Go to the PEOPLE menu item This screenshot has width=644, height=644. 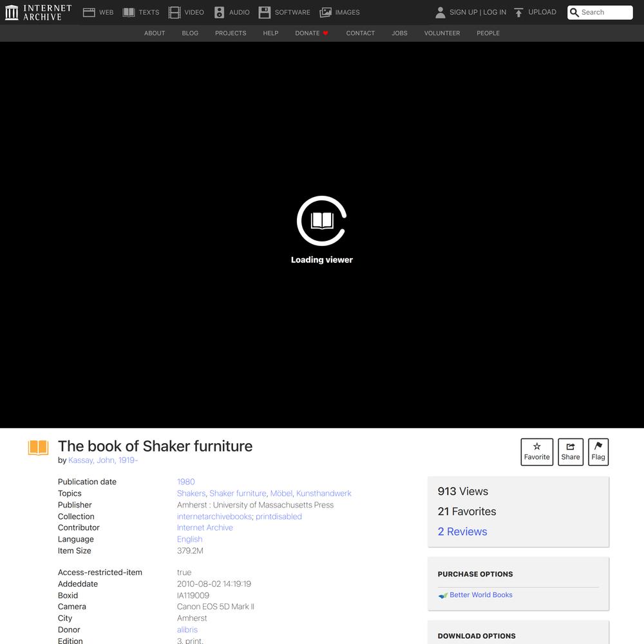488,33
